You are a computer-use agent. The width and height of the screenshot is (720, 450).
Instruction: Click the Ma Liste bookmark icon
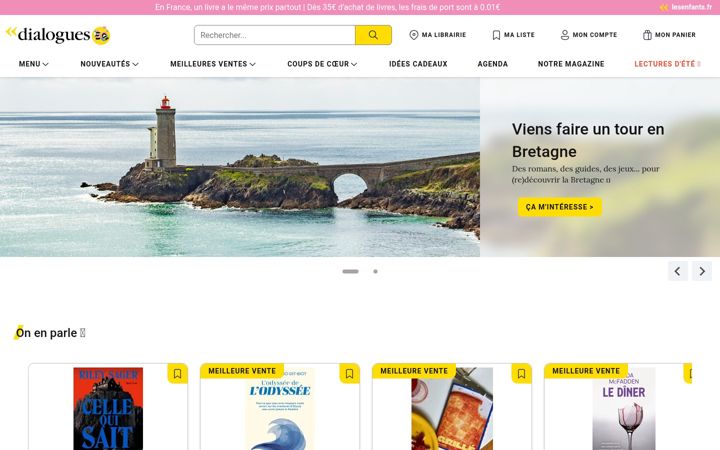click(496, 35)
